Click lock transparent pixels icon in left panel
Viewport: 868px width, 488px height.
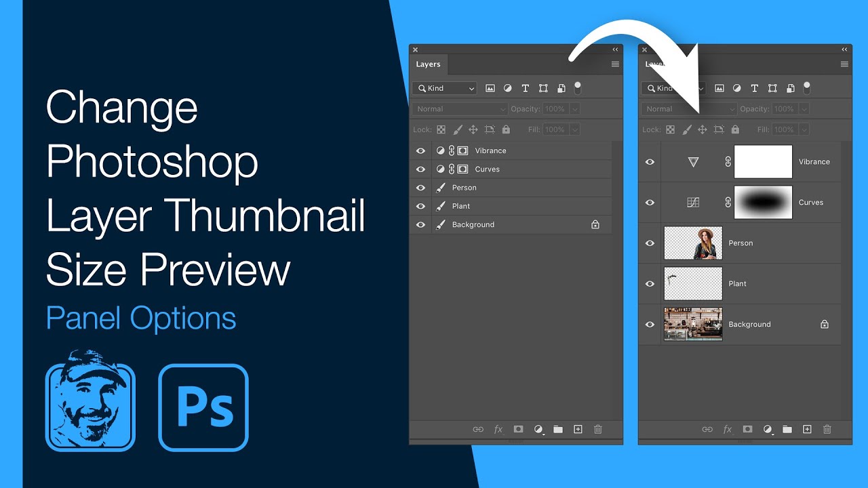click(441, 129)
